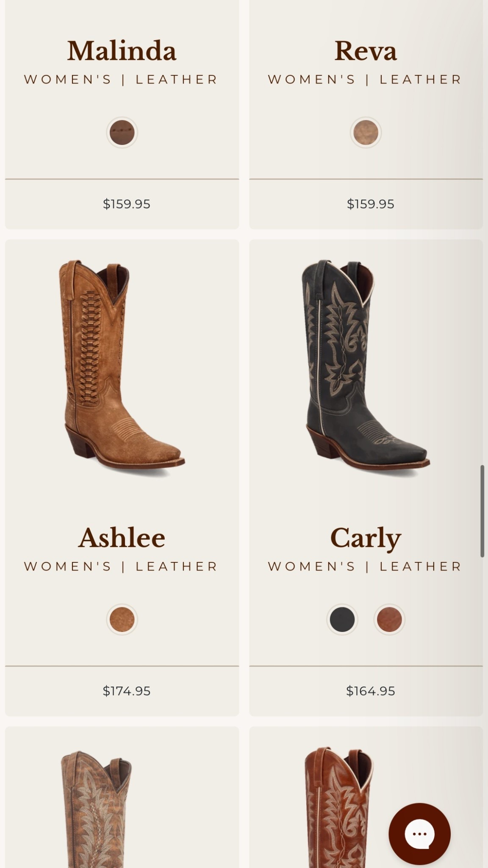
Task: View the Ashlee boot listing
Action: click(122, 537)
